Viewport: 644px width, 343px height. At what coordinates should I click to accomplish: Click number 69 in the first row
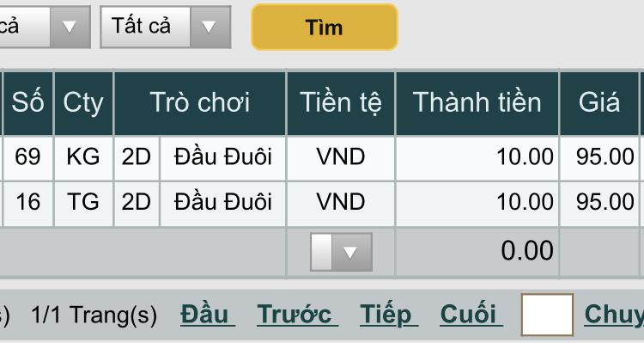pyautogui.click(x=28, y=157)
